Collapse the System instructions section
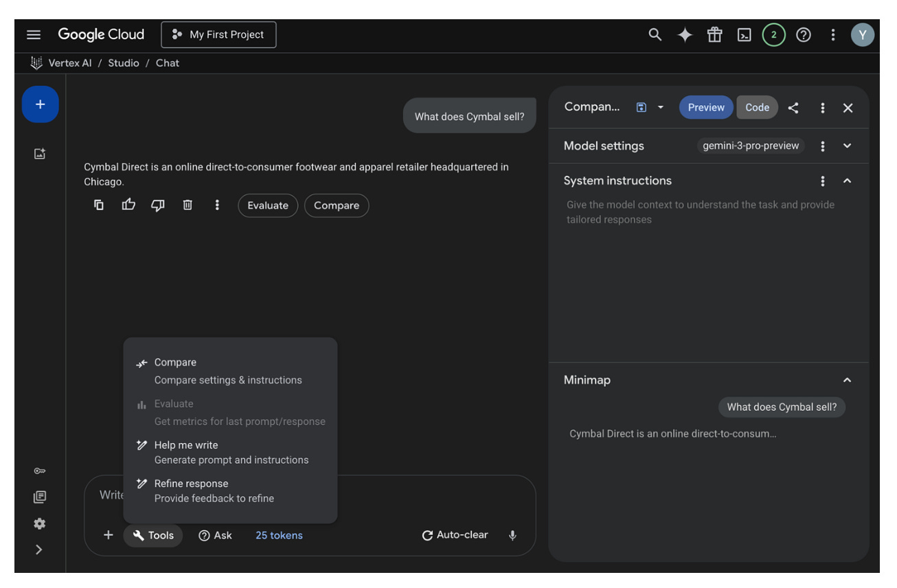 [847, 181]
